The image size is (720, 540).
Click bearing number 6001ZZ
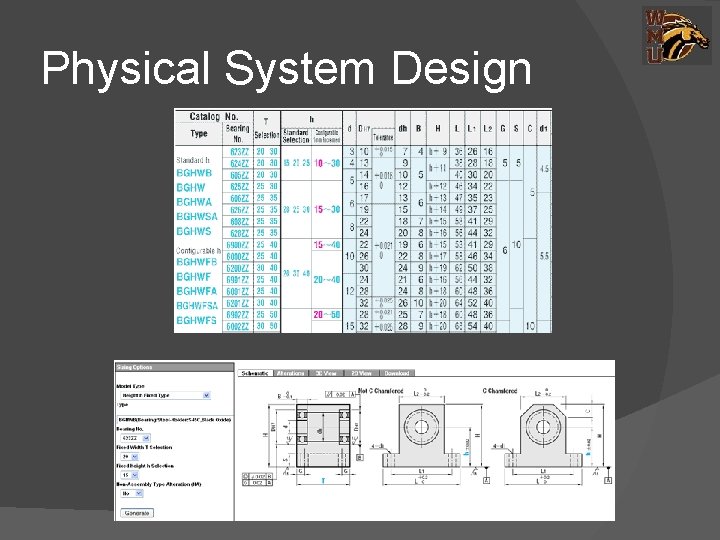238,291
